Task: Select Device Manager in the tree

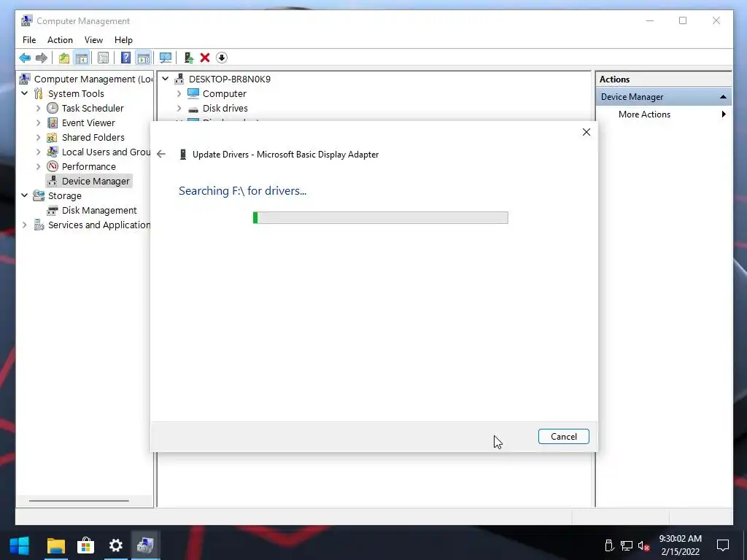Action: tap(96, 181)
